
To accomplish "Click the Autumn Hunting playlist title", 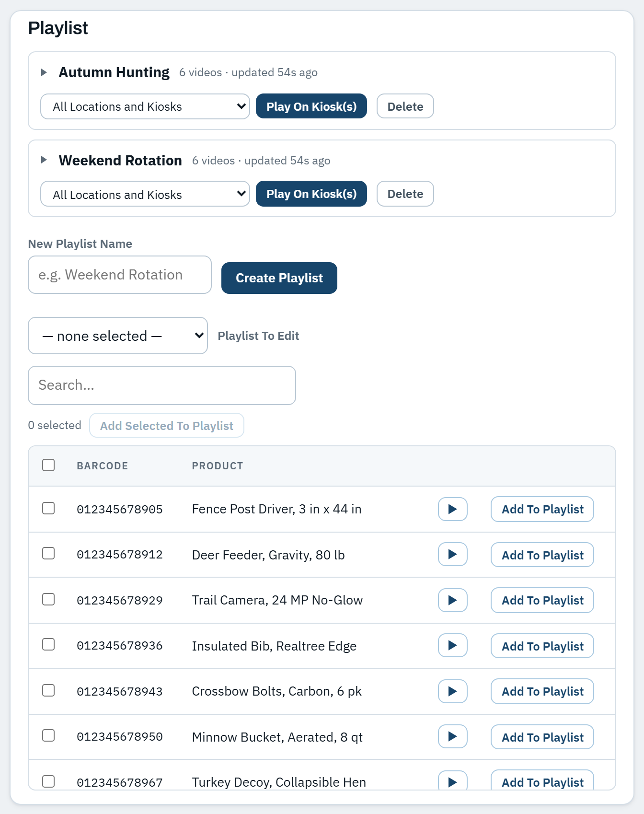I will coord(114,72).
